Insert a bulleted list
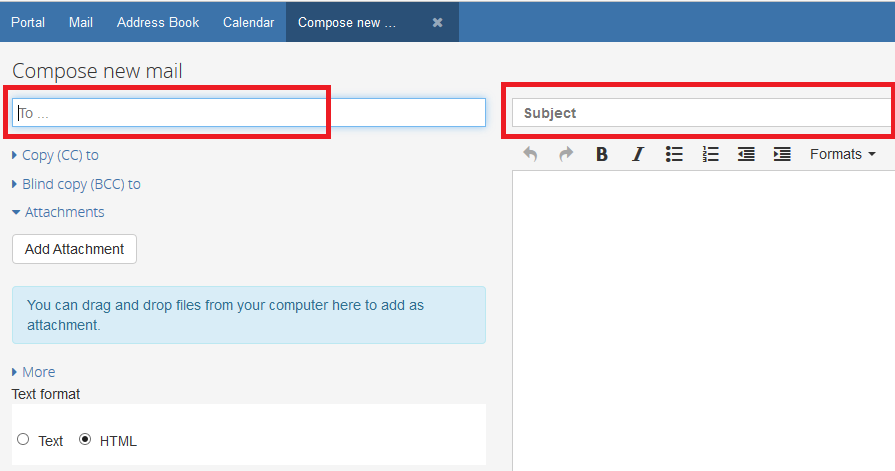This screenshot has height=471, width=895. coord(674,154)
